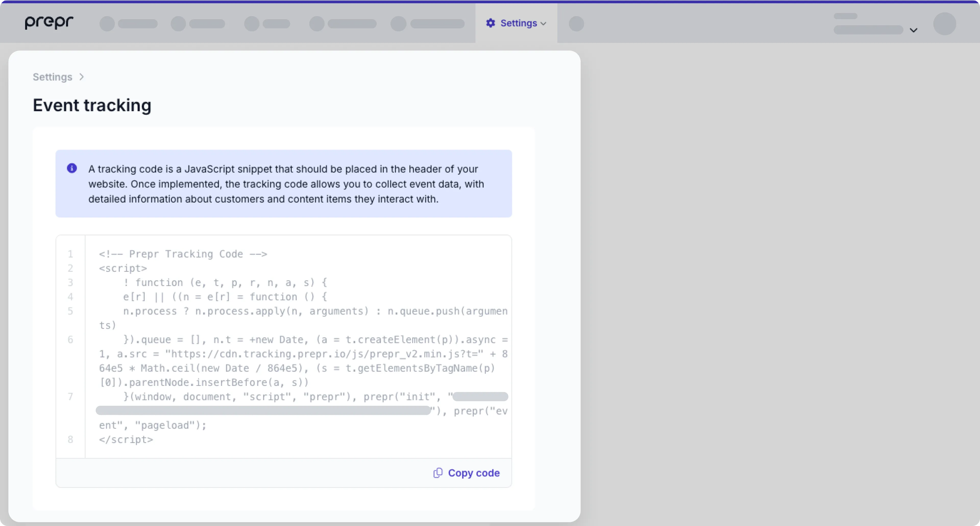Click line number 7 in code gutter
This screenshot has height=526, width=980.
pyautogui.click(x=70, y=397)
